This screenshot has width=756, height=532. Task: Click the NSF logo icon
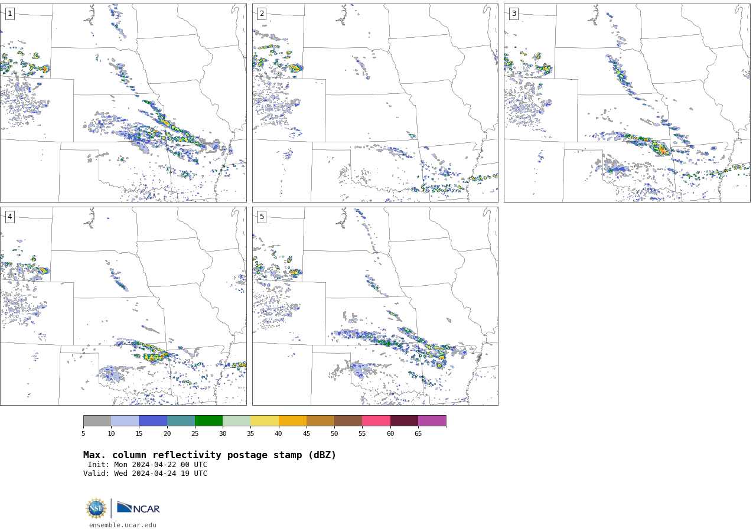(x=96, y=508)
